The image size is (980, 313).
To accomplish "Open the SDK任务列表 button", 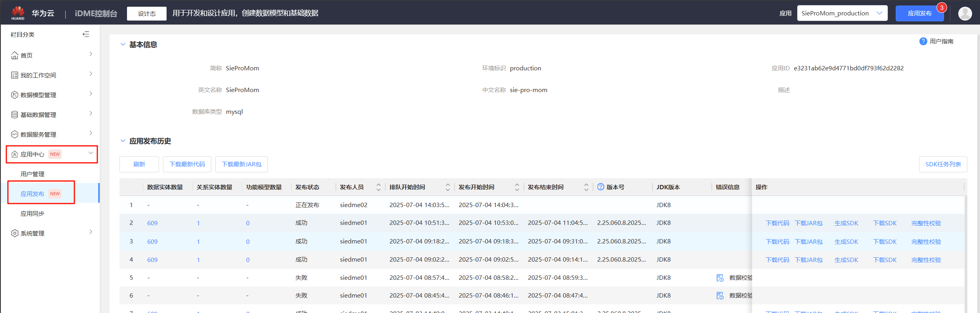I will [943, 164].
